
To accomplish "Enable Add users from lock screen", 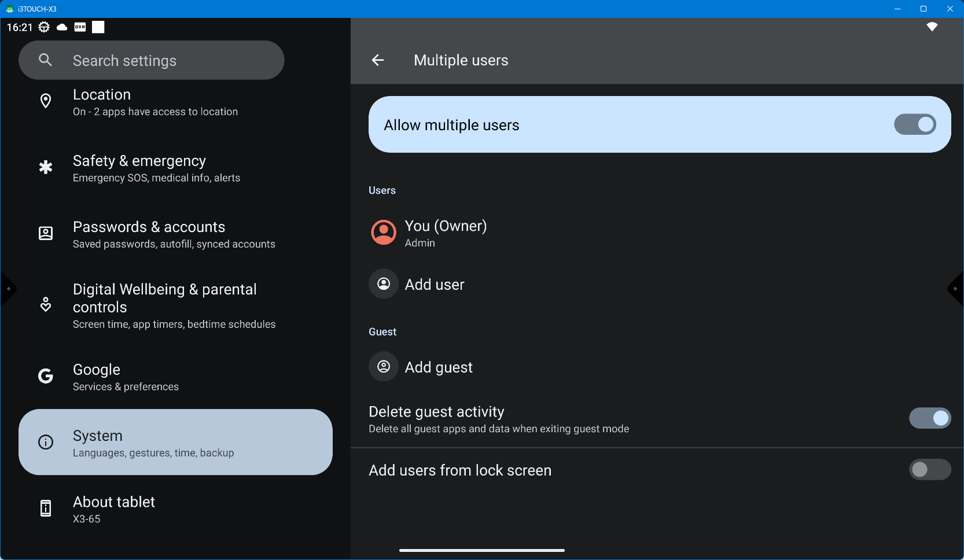I will [x=929, y=470].
